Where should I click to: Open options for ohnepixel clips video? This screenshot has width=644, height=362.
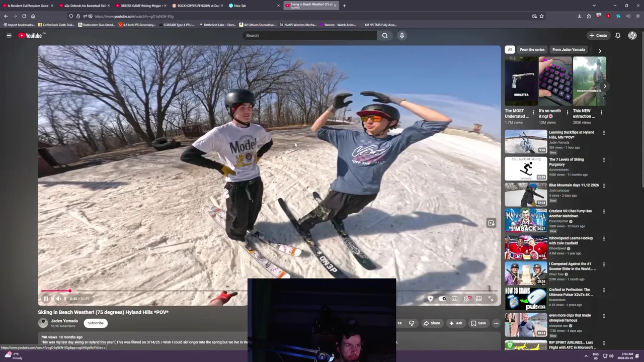pos(604,316)
